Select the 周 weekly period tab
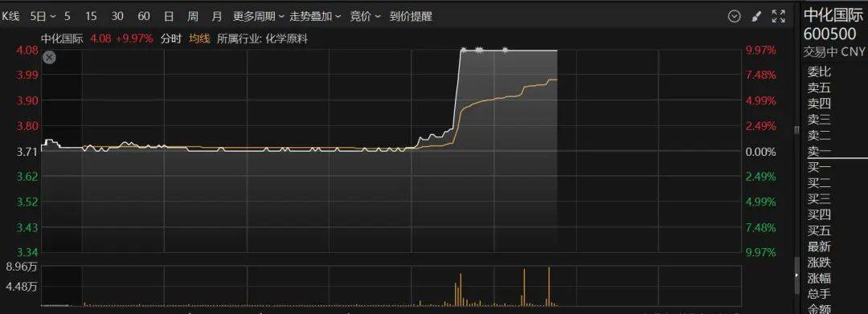 pos(193,17)
